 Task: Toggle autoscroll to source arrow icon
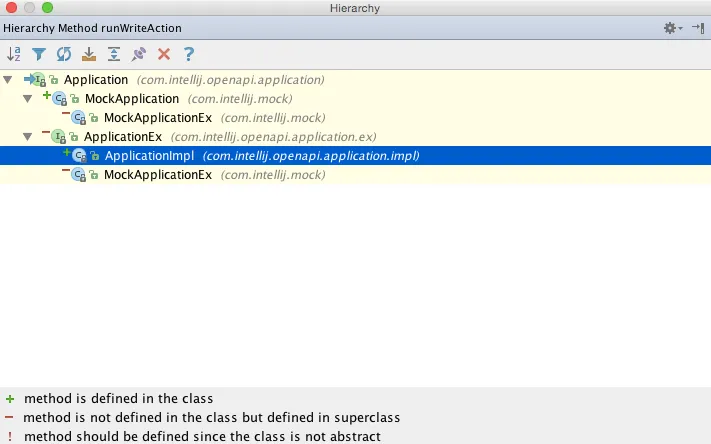(x=89, y=54)
